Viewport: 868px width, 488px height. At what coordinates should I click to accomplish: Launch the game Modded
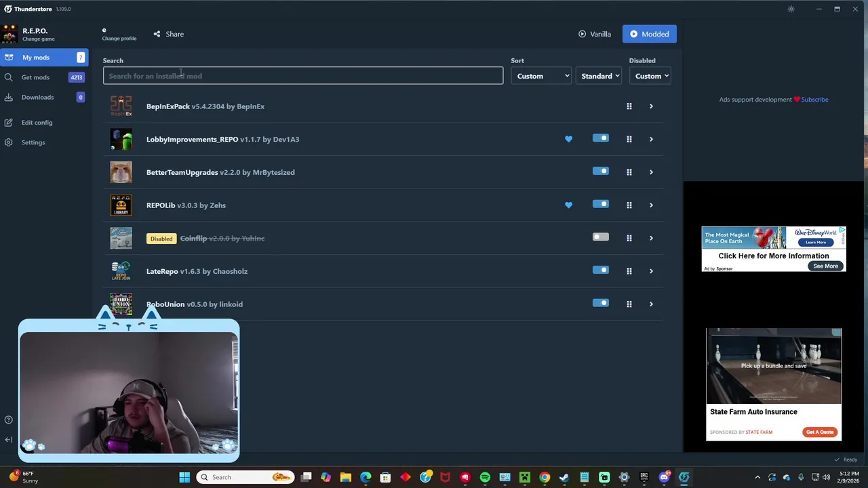point(649,34)
